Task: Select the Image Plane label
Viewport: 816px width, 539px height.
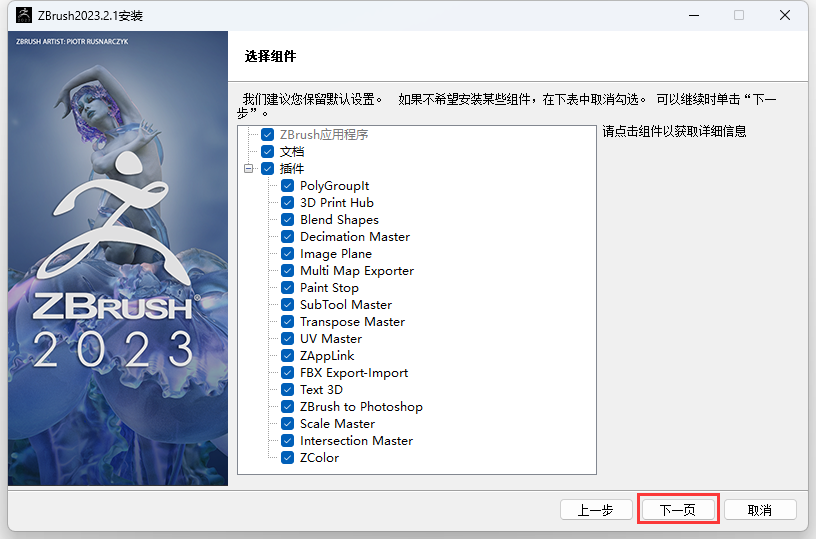Action: pyautogui.click(x=336, y=253)
